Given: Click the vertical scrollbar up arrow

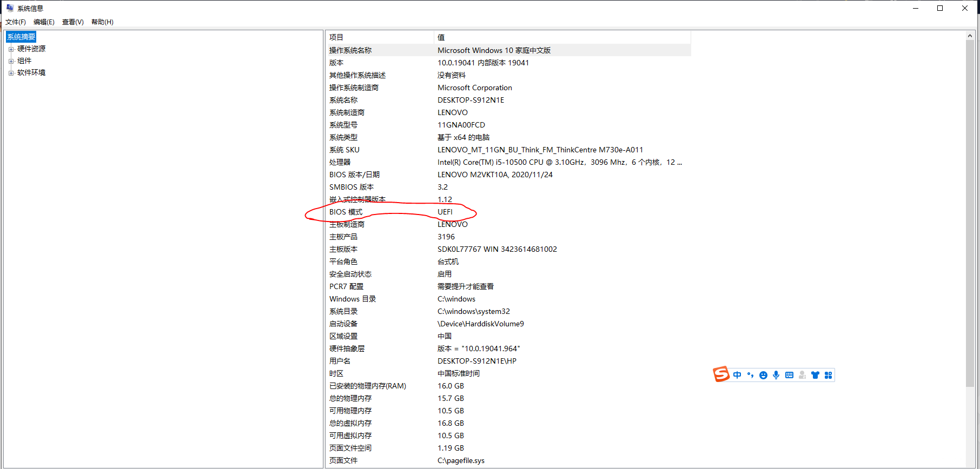Looking at the screenshot, I should (970, 36).
